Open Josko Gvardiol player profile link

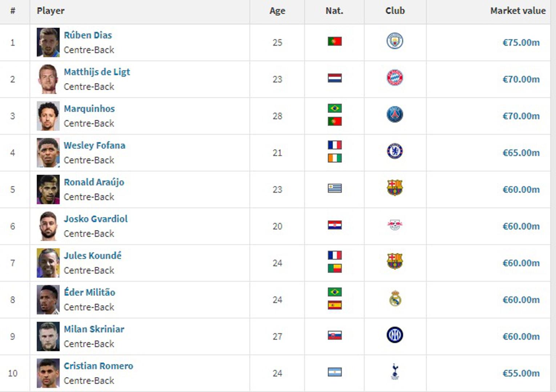(x=96, y=219)
